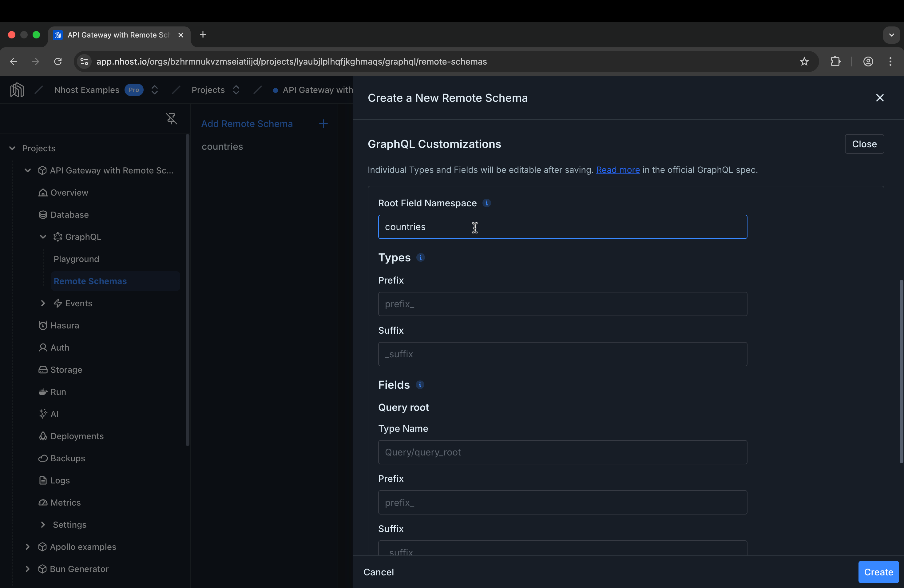Select the Hasura sidebar icon
Viewport: 904px width, 588px height.
(x=43, y=325)
